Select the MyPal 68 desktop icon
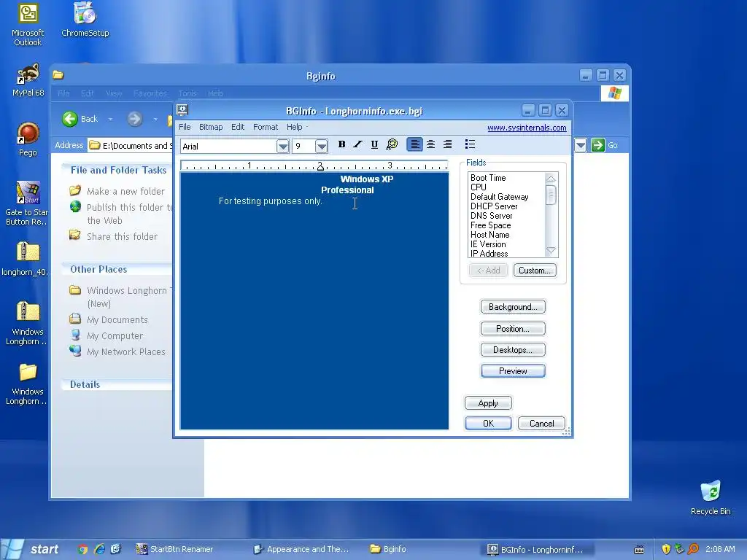 [x=28, y=80]
